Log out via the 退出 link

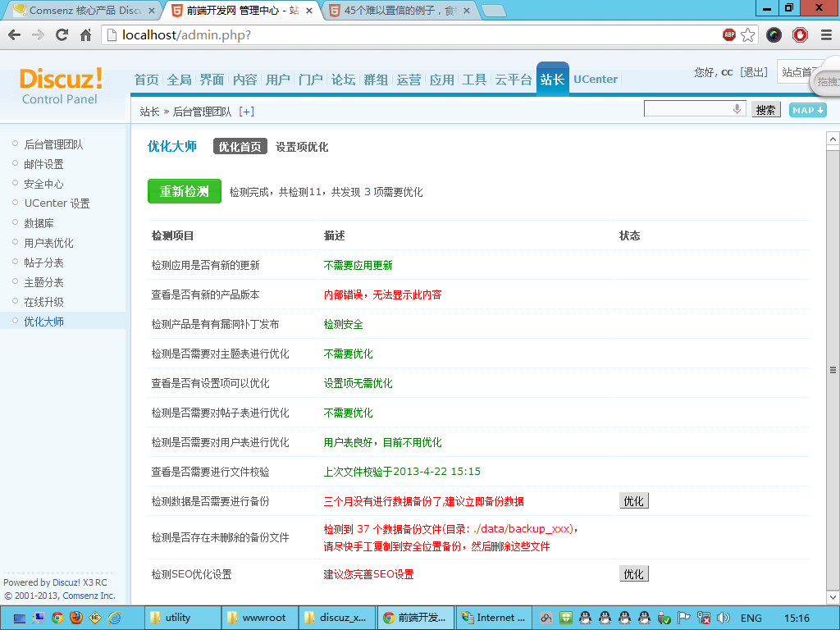(755, 72)
